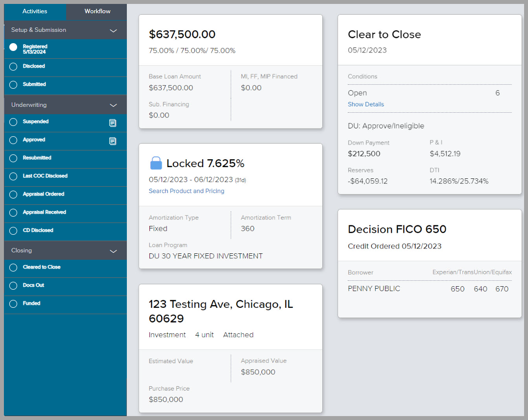Collapse the Underwriting section

tap(113, 104)
